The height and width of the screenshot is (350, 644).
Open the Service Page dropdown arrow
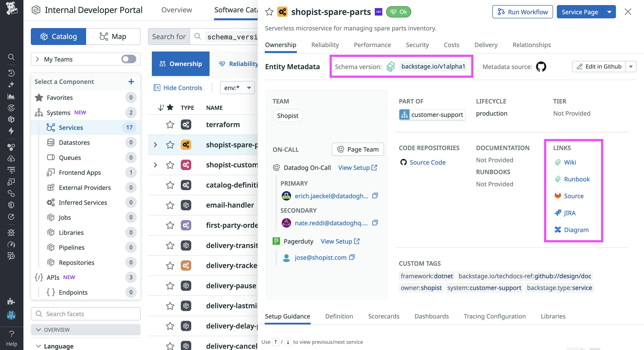pos(609,12)
